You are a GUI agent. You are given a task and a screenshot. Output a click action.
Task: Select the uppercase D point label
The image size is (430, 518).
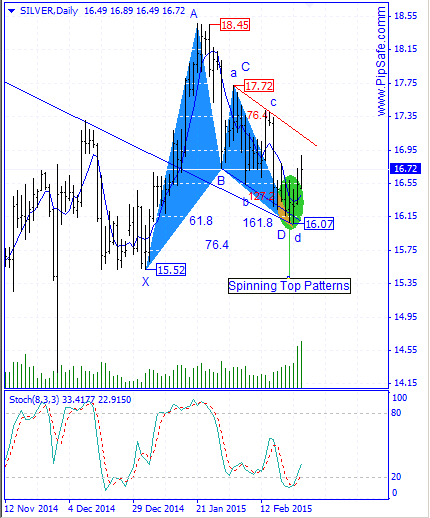point(282,235)
